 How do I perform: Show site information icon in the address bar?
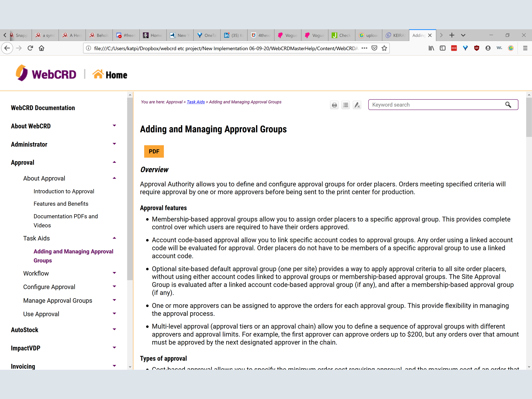point(89,48)
